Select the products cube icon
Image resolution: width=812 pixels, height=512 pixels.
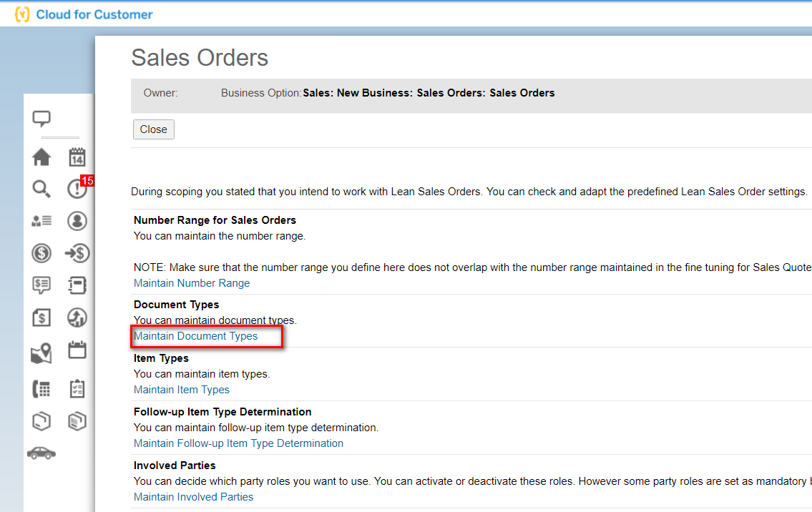(x=41, y=421)
